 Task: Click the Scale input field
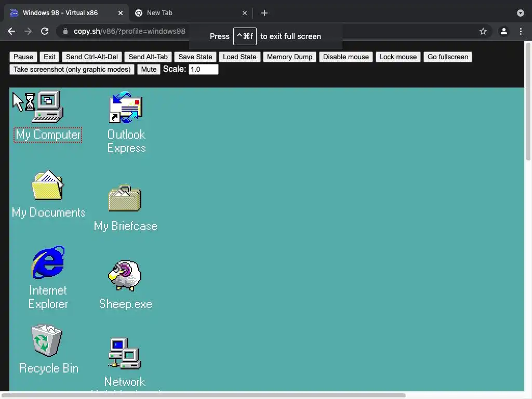point(203,70)
